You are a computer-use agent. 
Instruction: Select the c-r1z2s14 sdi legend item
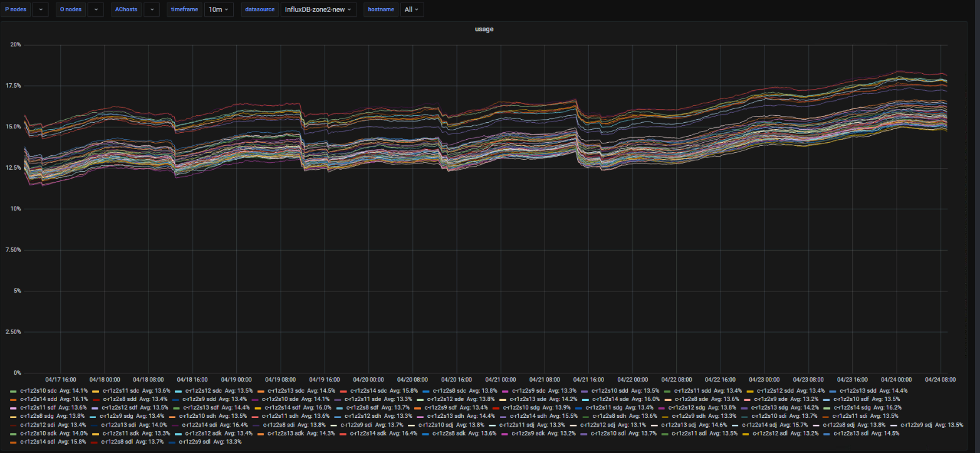(x=200, y=425)
